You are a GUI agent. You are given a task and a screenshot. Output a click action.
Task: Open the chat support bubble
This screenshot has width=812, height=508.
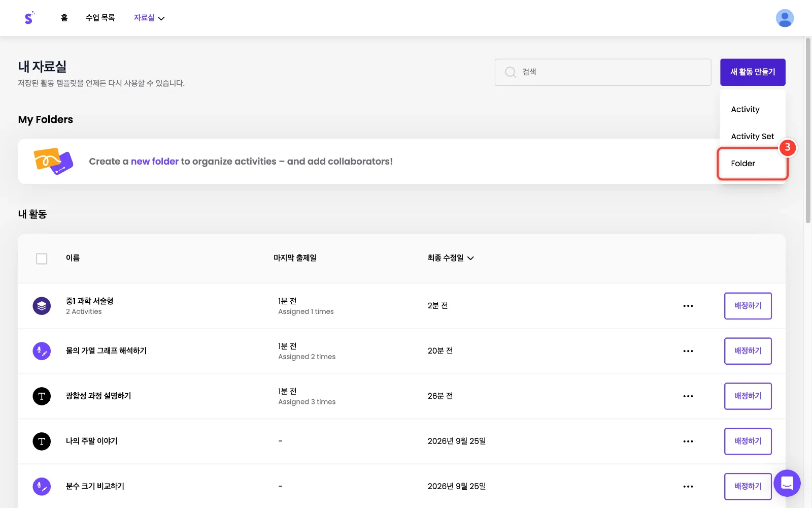(x=787, y=483)
